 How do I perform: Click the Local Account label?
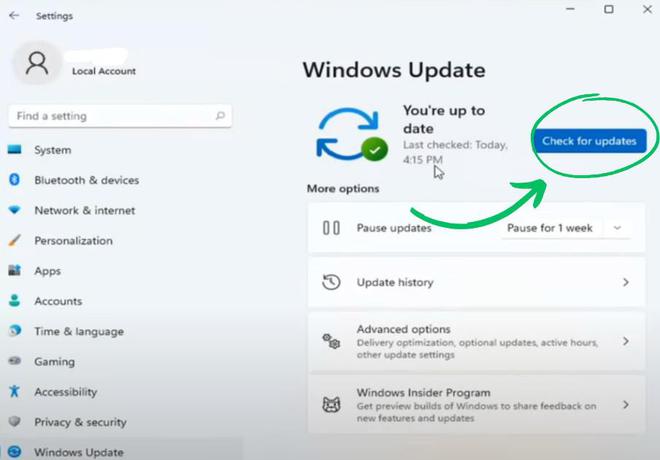tap(104, 71)
